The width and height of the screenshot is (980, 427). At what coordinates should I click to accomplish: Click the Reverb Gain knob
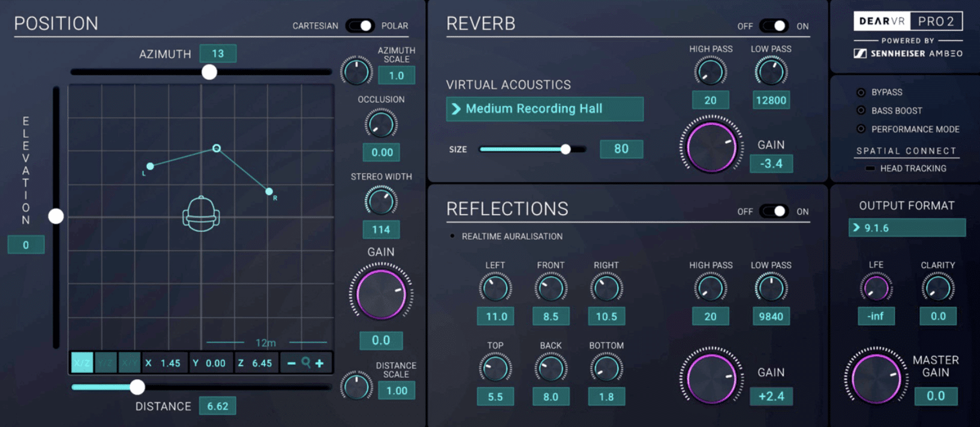(711, 147)
